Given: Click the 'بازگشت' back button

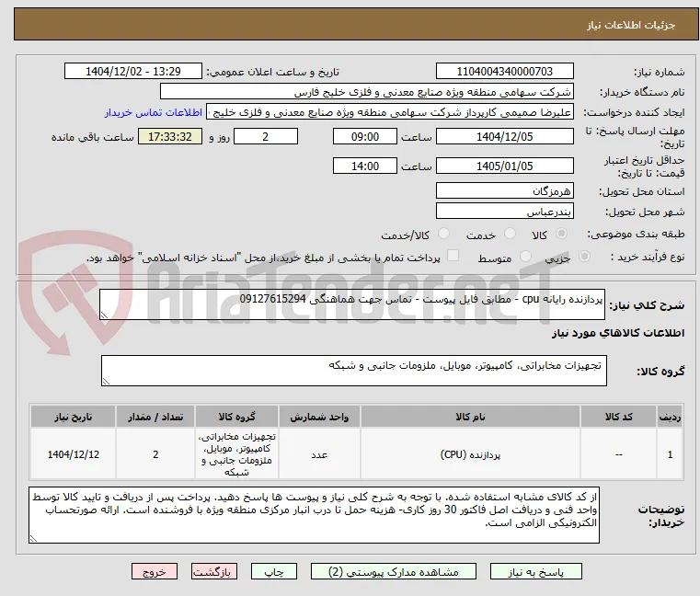Looking at the screenshot, I should pyautogui.click(x=214, y=571).
